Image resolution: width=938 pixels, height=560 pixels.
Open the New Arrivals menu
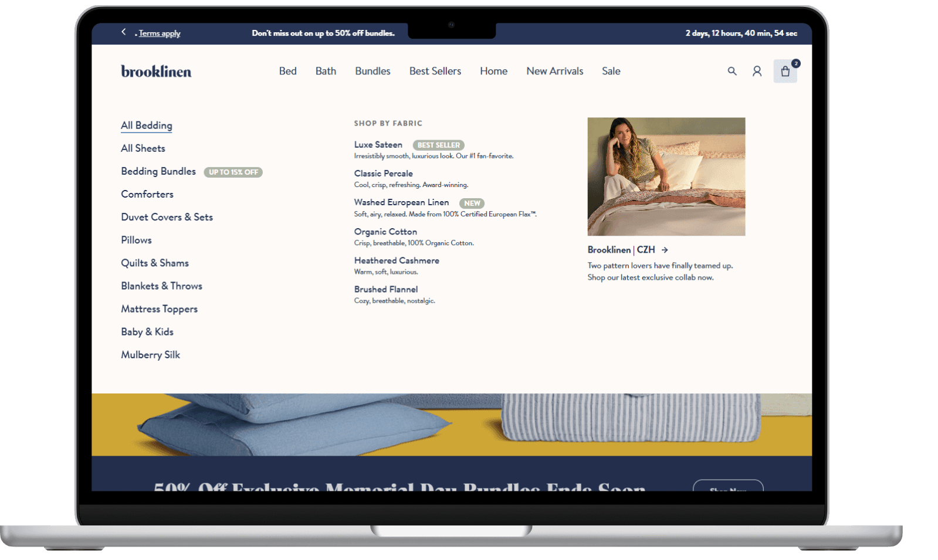pyautogui.click(x=555, y=71)
